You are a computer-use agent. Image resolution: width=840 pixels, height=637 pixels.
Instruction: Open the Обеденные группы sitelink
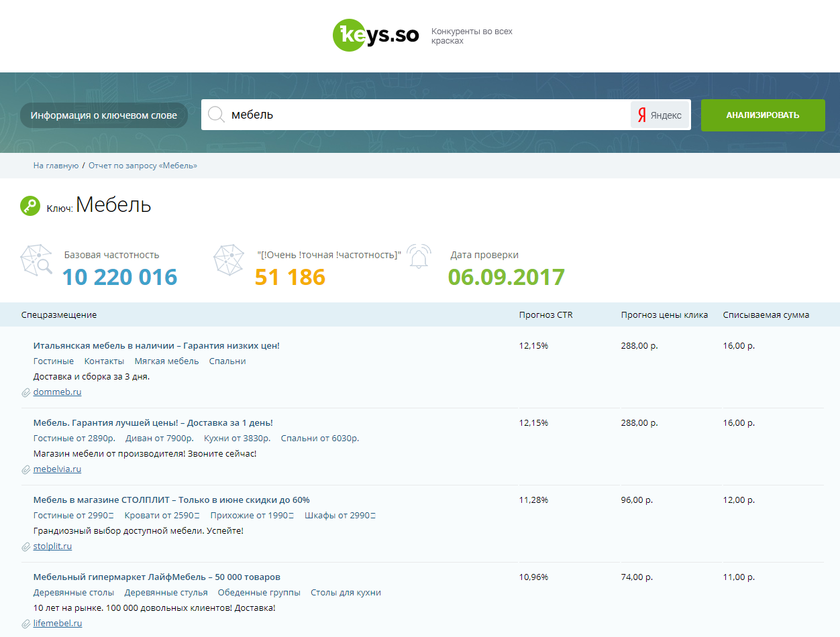pyautogui.click(x=259, y=593)
